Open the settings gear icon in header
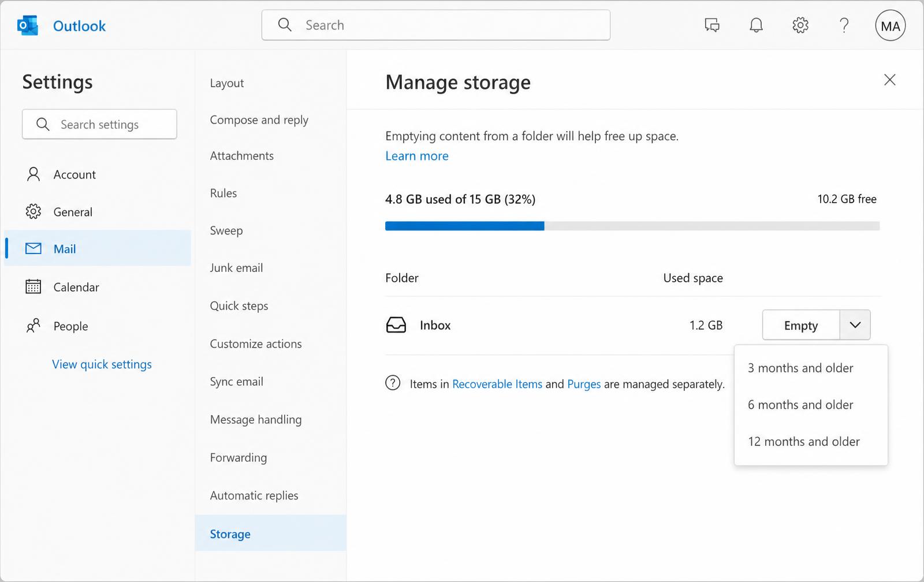 (x=800, y=25)
